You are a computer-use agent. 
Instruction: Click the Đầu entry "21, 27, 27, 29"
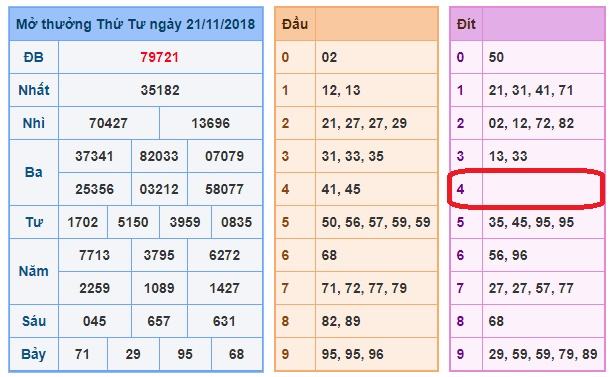point(364,123)
